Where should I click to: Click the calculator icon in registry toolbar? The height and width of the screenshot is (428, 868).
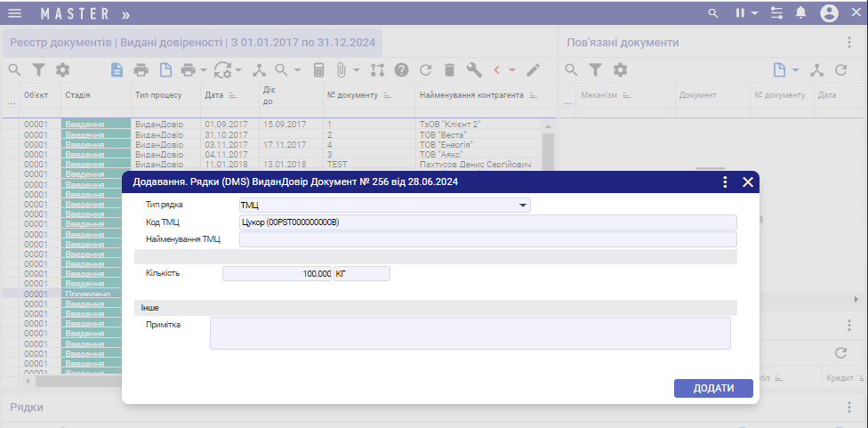[318, 69]
